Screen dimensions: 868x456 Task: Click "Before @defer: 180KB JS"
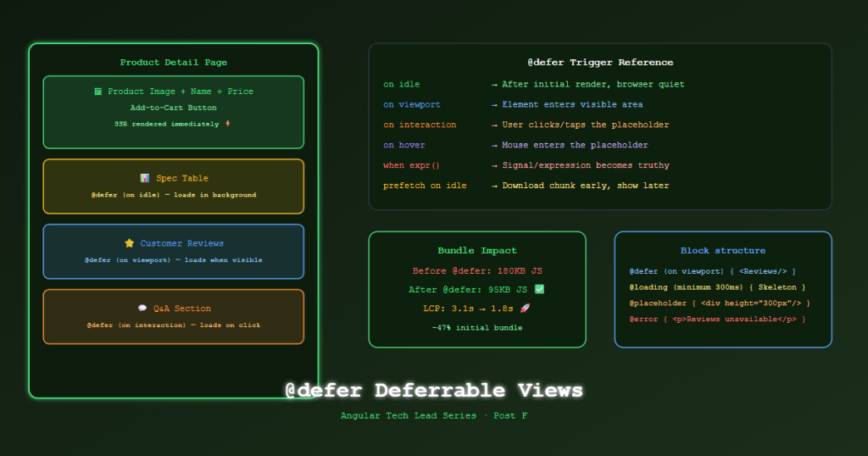(477, 271)
